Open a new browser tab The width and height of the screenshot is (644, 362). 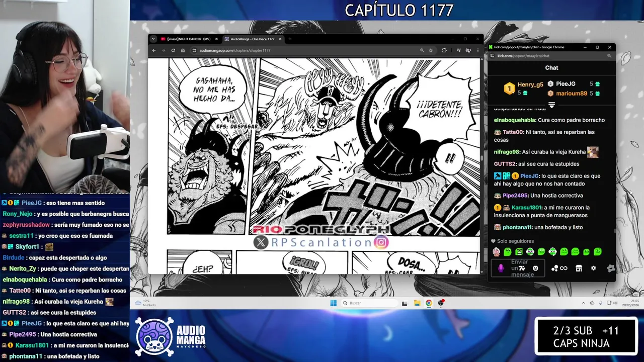pos(290,39)
